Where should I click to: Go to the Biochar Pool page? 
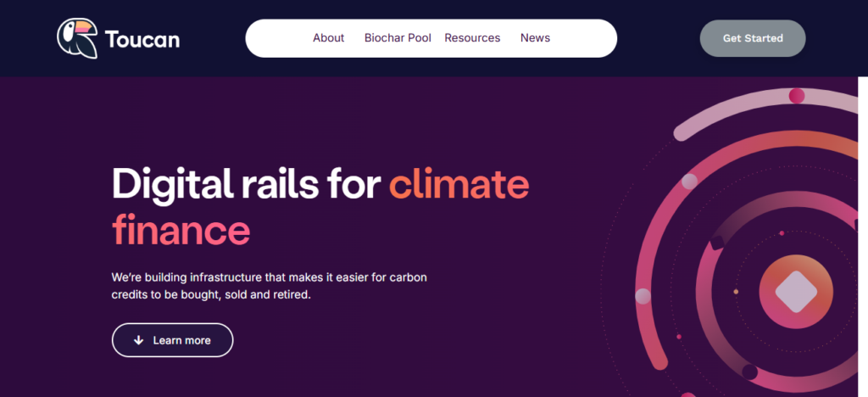[x=398, y=38]
